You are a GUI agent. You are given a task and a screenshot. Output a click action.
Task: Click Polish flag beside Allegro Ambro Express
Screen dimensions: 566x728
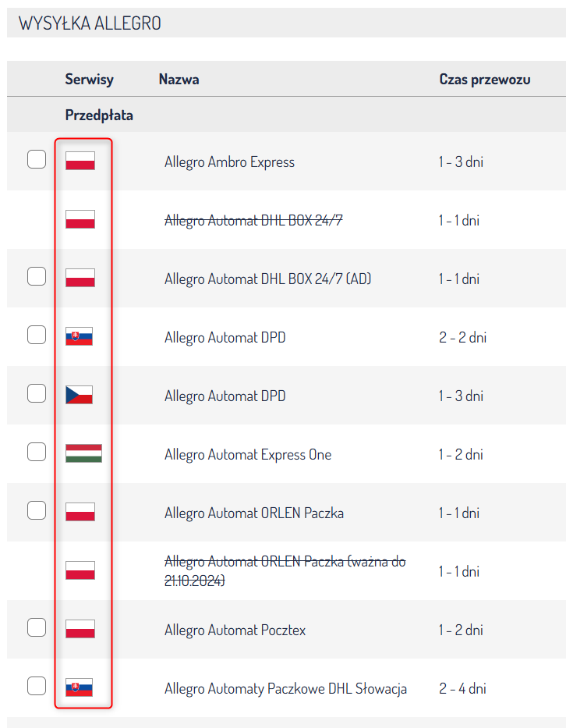(80, 162)
